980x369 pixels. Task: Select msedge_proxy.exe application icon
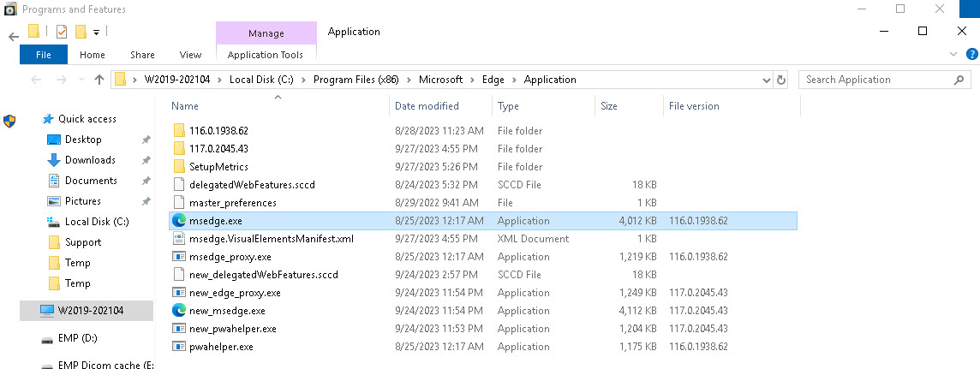(x=179, y=257)
